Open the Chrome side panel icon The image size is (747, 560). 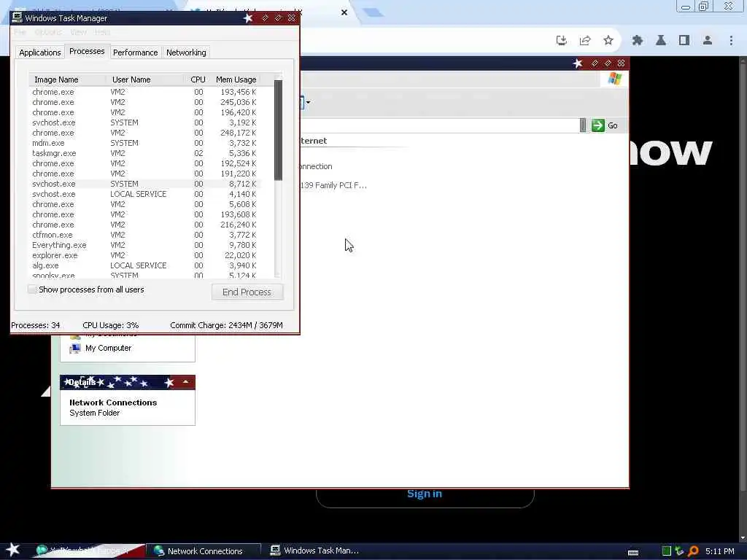(x=684, y=41)
